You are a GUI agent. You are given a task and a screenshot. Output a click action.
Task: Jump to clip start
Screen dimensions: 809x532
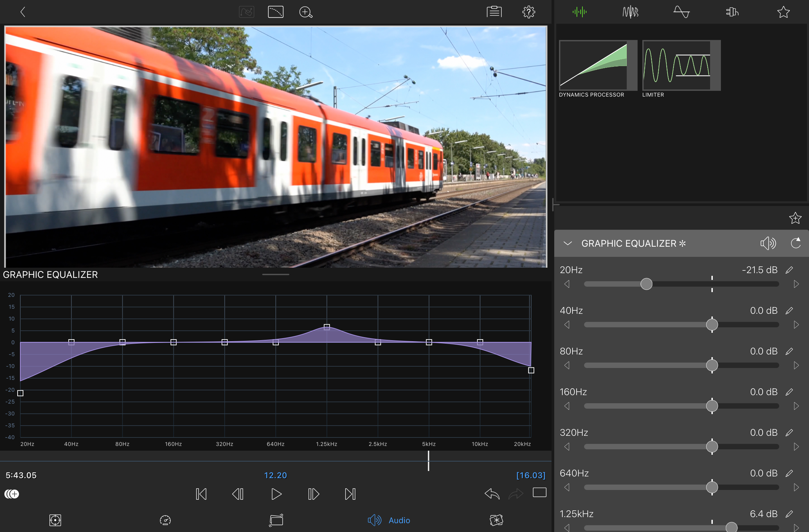[201, 494]
